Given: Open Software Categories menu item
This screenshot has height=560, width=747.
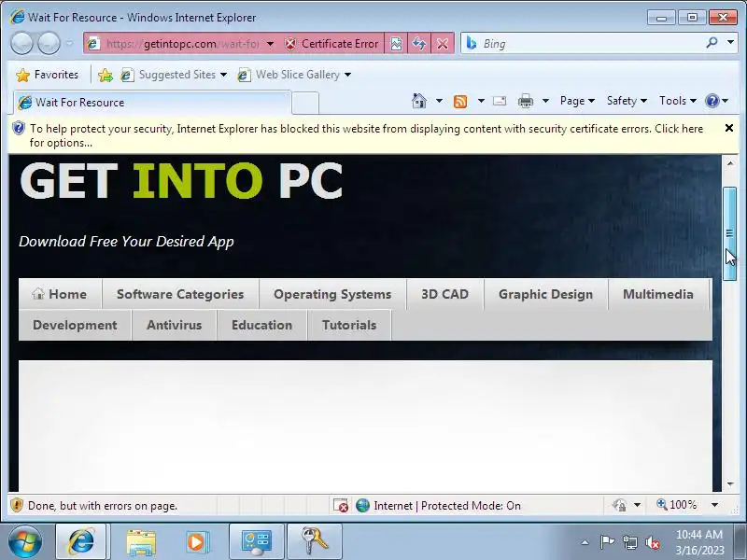Looking at the screenshot, I should pos(180,294).
